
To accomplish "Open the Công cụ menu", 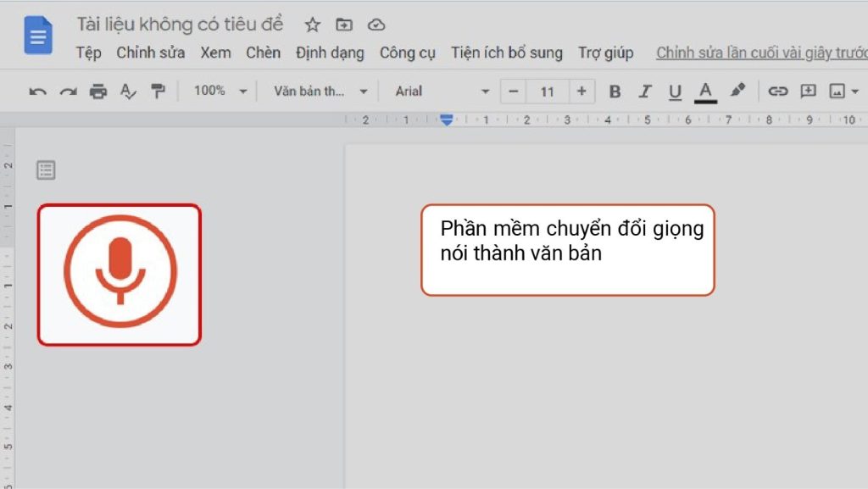I will pyautogui.click(x=408, y=53).
